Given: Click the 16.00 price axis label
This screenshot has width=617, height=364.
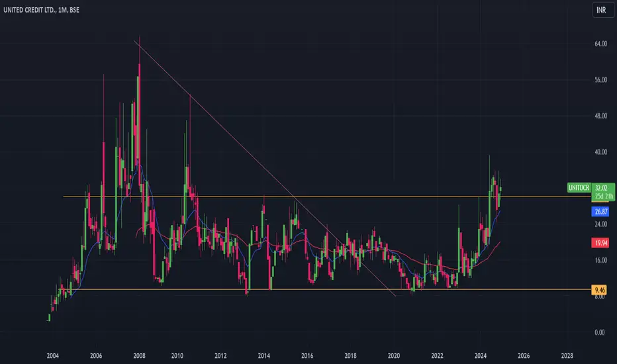Looking at the screenshot, I should (601, 261).
